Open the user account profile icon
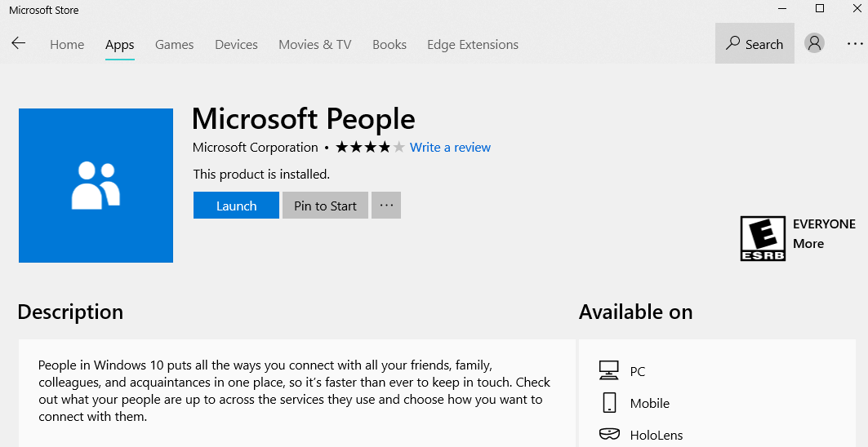868x447 pixels. click(814, 44)
